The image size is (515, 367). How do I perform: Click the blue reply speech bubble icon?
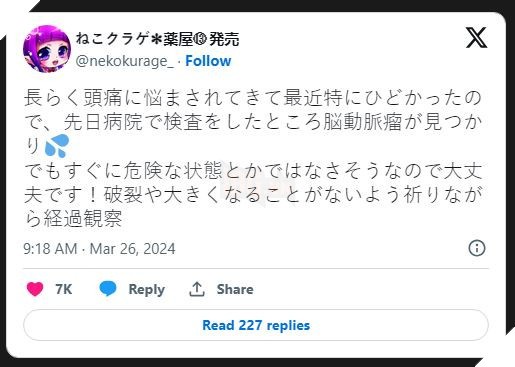(x=108, y=289)
